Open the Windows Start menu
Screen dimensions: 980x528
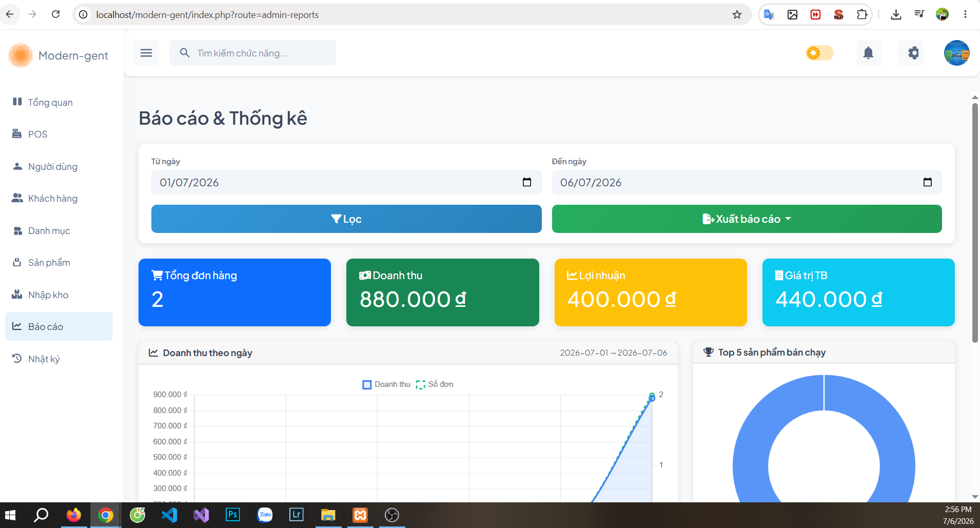coord(10,515)
